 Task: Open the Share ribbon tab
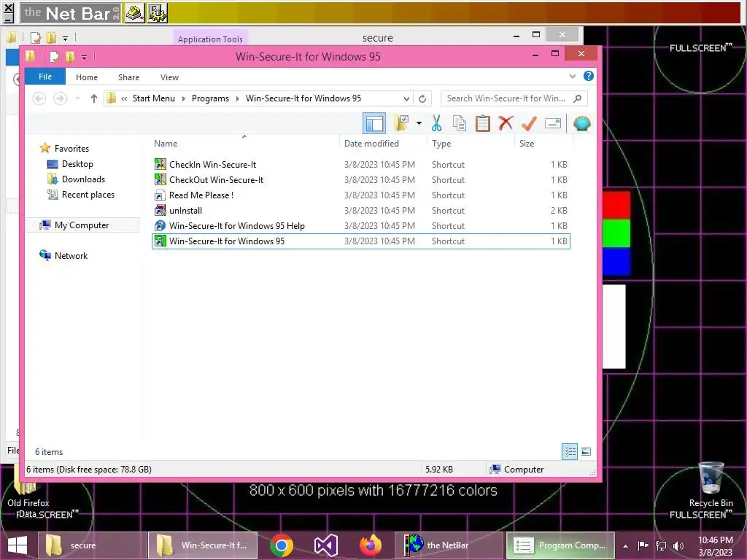point(128,77)
